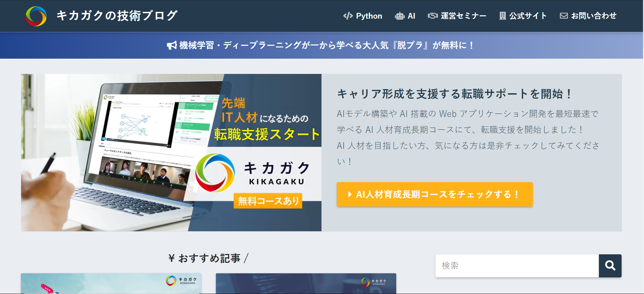Focus the 検索 search input field

pyautogui.click(x=517, y=266)
